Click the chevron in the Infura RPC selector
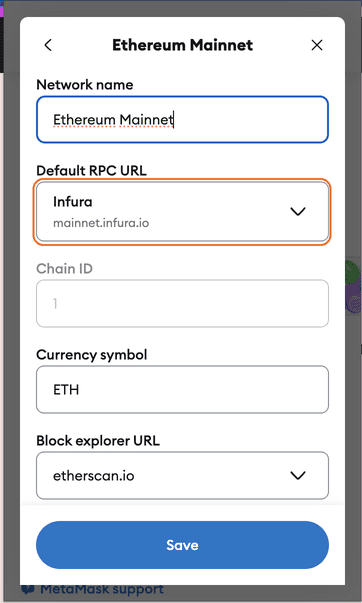Screen dimensions: 362x603 [297, 211]
